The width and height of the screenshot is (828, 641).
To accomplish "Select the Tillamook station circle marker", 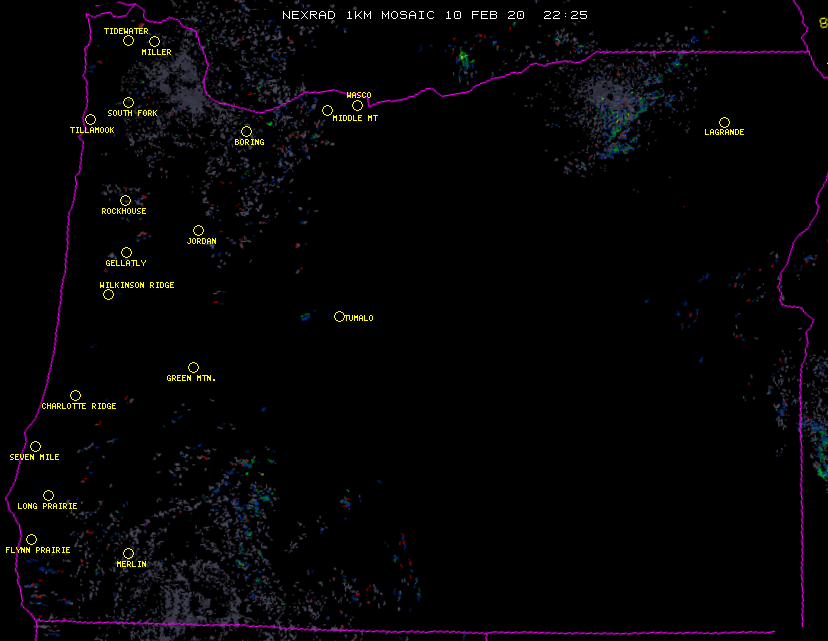I will 90,120.
